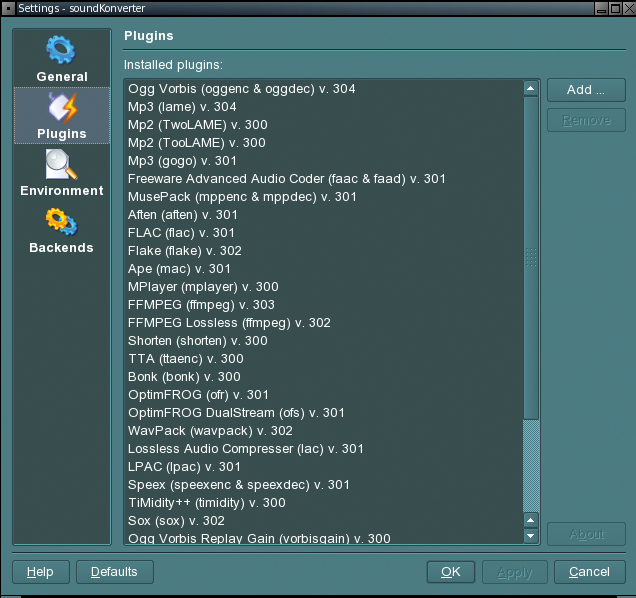636x598 pixels.
Task: Open the Backends gears icon
Action: (x=61, y=222)
